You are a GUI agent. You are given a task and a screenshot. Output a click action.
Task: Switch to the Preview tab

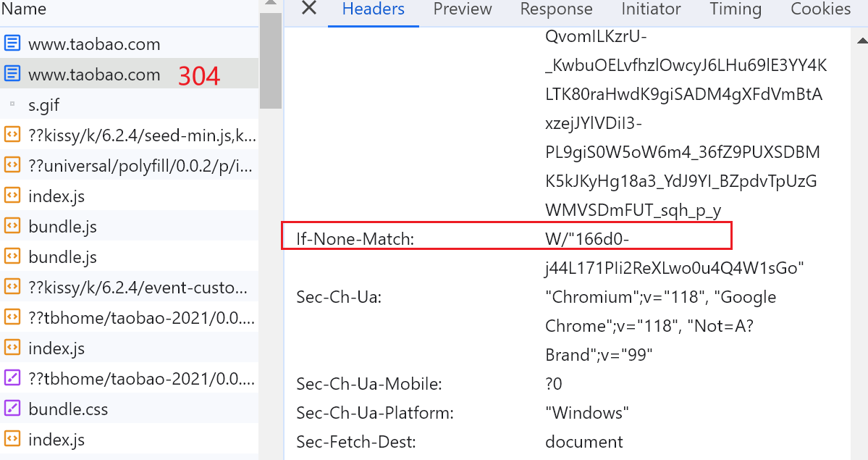click(462, 9)
